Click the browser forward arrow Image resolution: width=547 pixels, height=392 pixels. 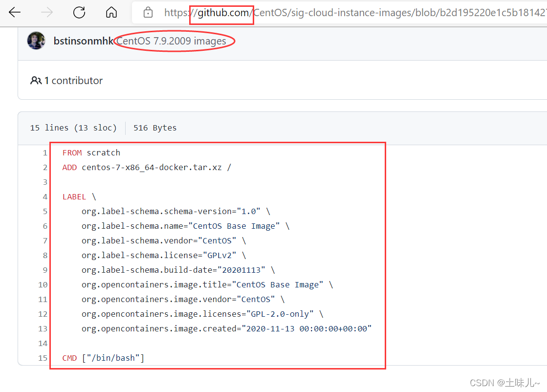(x=47, y=13)
